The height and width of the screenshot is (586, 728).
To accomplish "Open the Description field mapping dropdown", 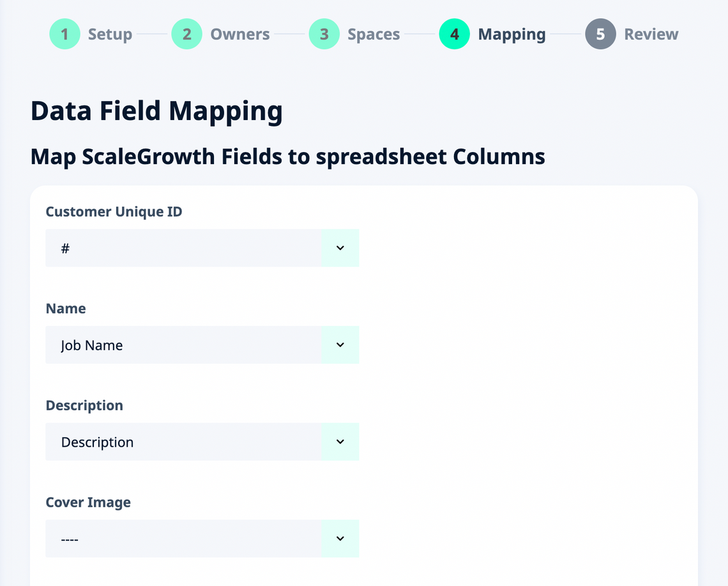I will pyautogui.click(x=202, y=442).
